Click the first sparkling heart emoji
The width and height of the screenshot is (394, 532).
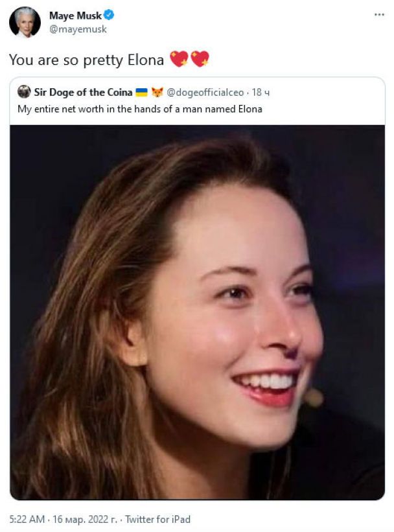(x=179, y=60)
